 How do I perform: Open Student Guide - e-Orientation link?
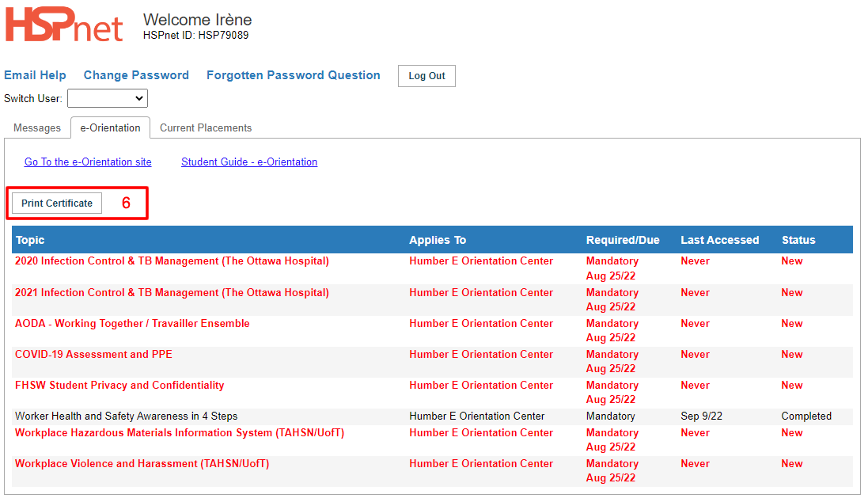(x=249, y=162)
